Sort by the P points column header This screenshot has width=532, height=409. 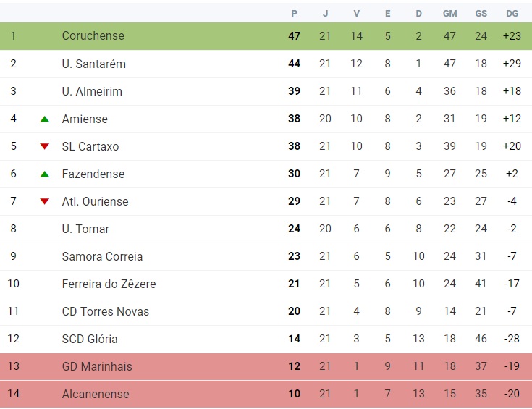294,13
